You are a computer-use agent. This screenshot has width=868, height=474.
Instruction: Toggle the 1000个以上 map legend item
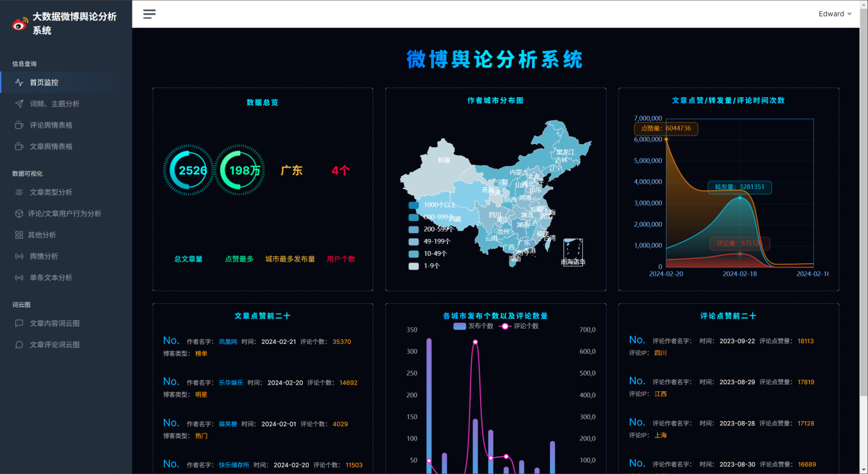pyautogui.click(x=432, y=205)
